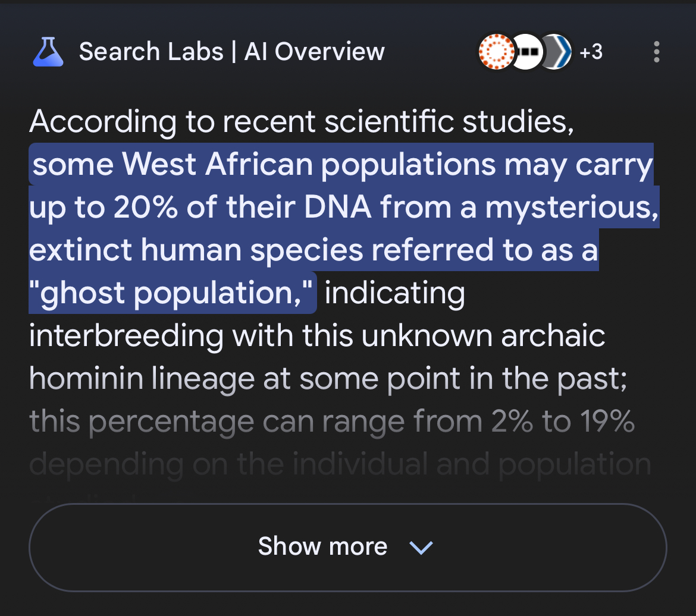This screenshot has width=696, height=616.
Task: Click the +3 additional sources count
Action: point(591,52)
